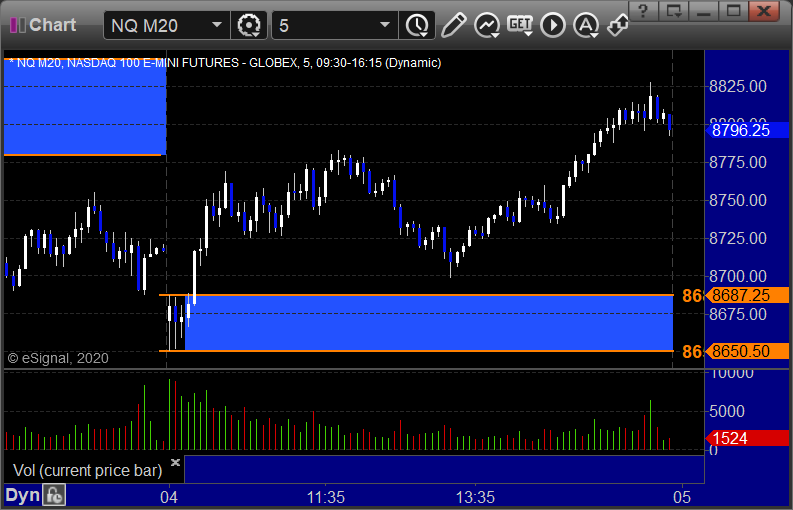
Task: Toggle the Dyn dynamic mode button
Action: point(22,495)
